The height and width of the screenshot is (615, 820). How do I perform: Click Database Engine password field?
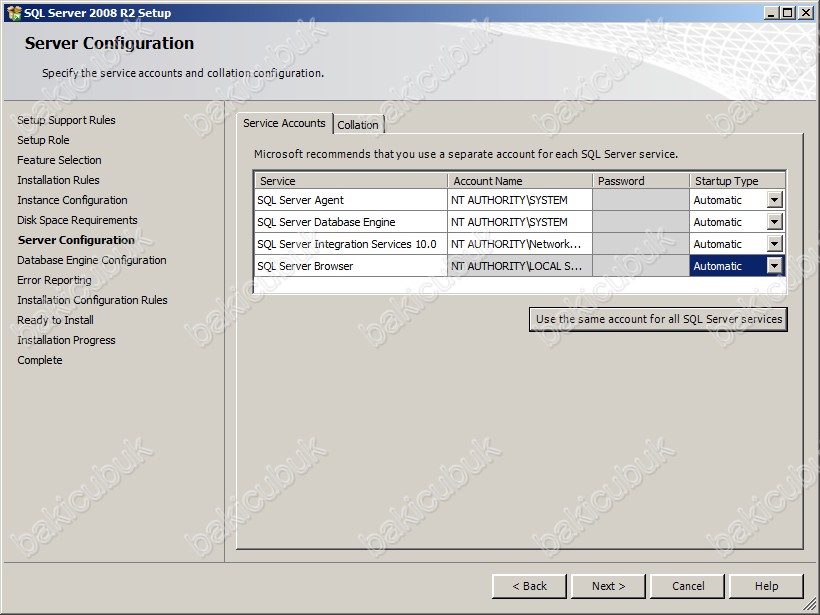[641, 222]
